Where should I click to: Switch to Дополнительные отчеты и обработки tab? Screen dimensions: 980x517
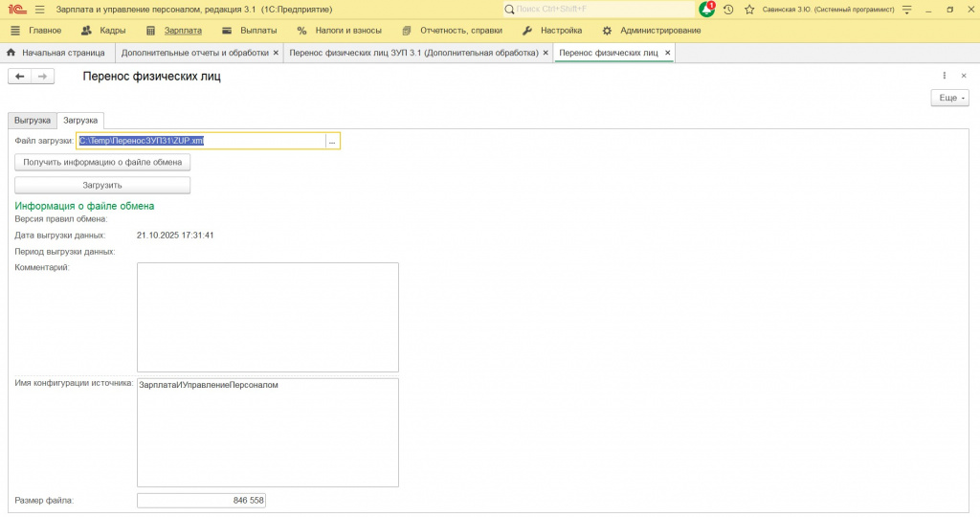(195, 53)
